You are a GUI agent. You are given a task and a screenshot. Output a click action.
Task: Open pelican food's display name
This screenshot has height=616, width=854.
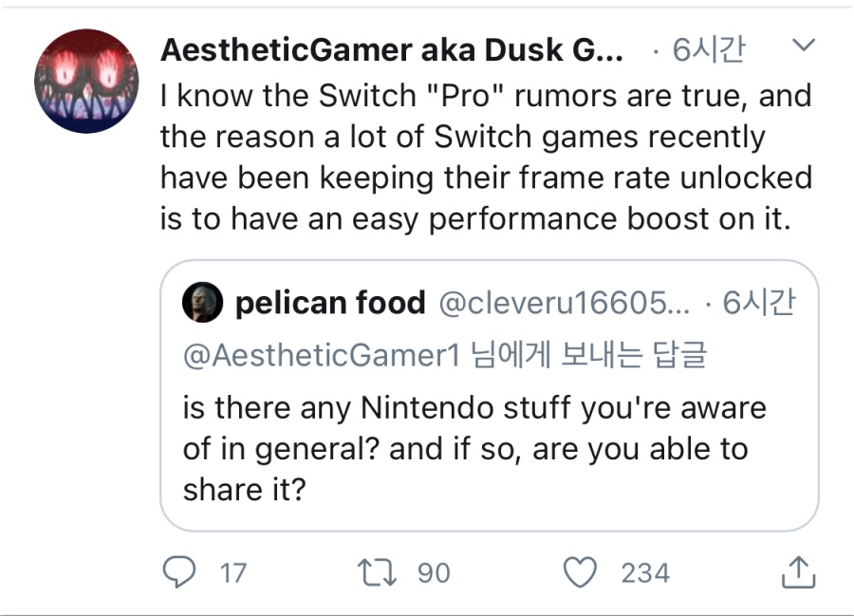329,303
